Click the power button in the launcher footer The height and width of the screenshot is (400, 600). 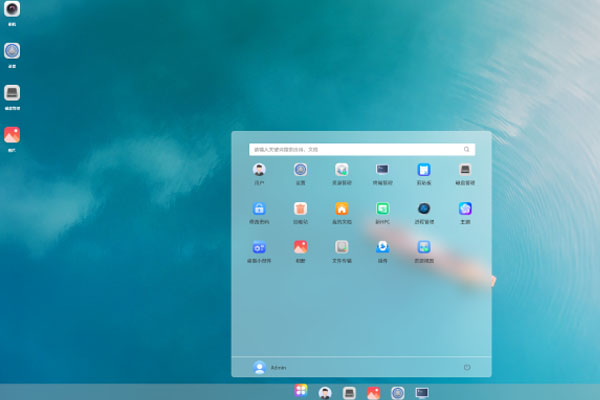tap(467, 367)
